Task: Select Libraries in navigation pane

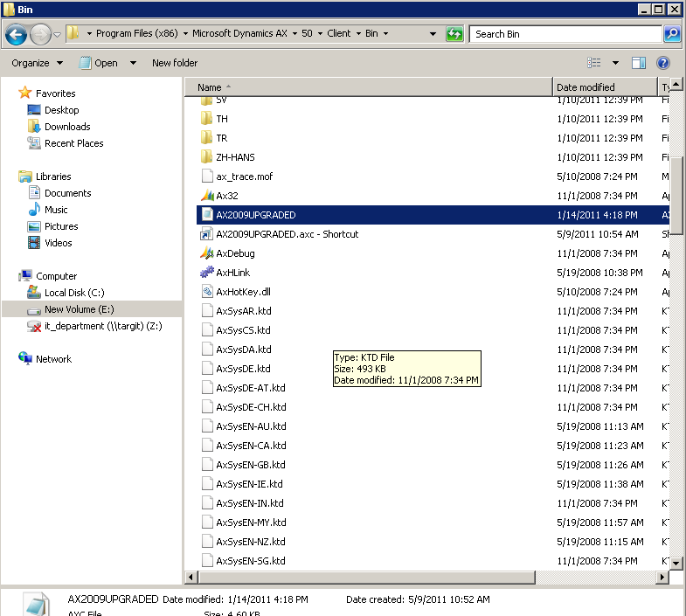Action: [x=53, y=176]
